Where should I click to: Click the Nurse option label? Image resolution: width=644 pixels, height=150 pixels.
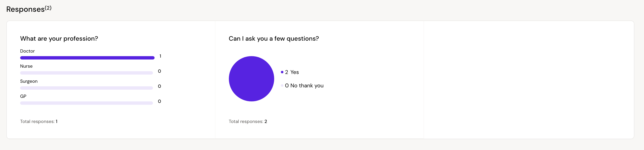pyautogui.click(x=26, y=66)
